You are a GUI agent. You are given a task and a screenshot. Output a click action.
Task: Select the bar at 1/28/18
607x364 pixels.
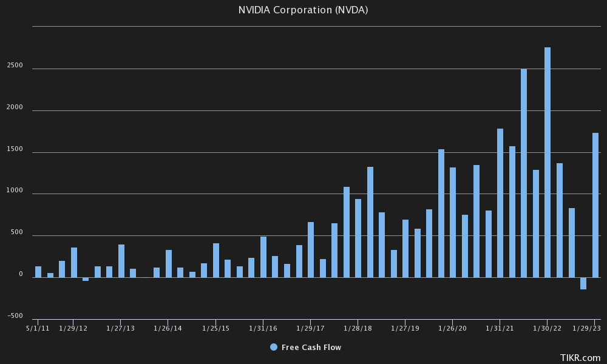coord(358,238)
